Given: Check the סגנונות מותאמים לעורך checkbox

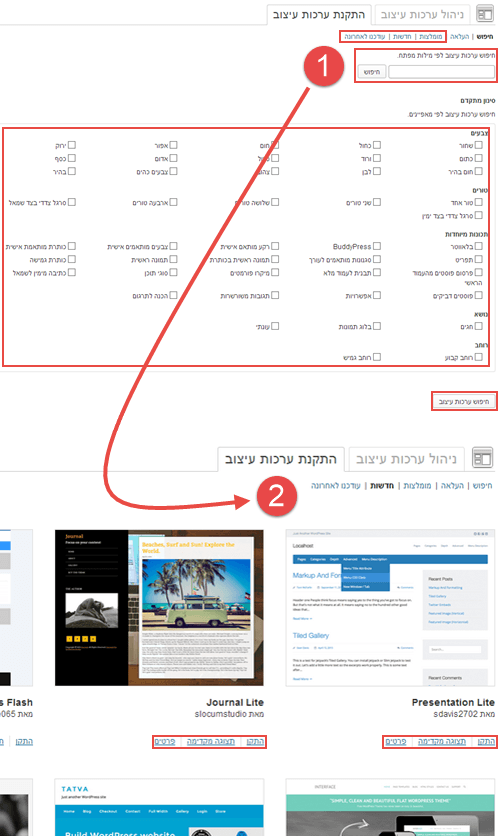Looking at the screenshot, I should click(377, 259).
